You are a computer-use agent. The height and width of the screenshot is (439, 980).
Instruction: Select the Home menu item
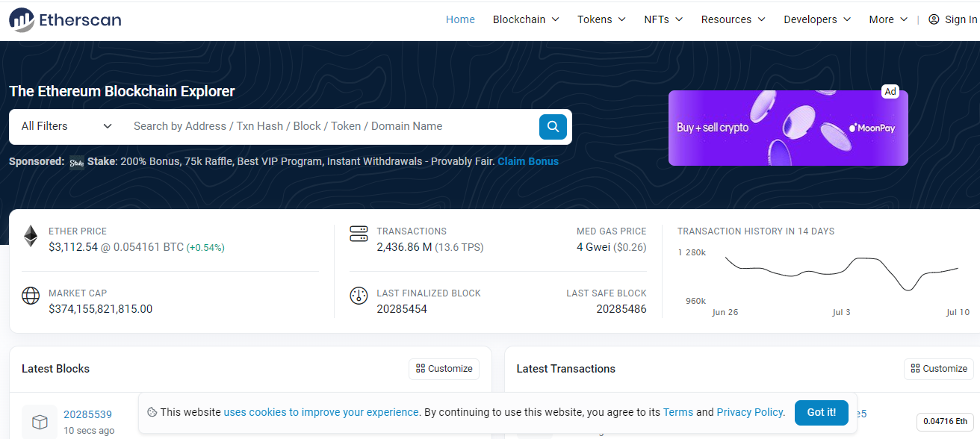(x=460, y=19)
